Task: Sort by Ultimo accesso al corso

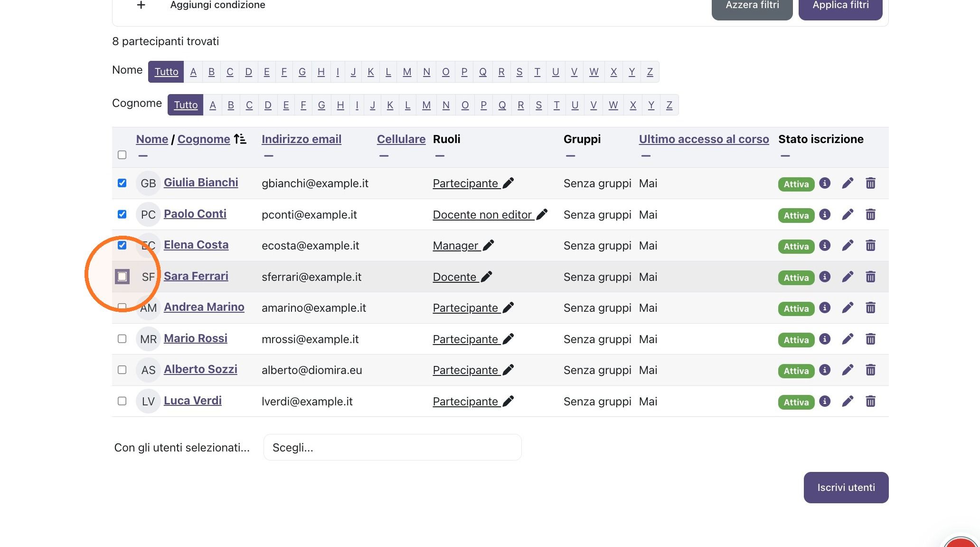Action: pyautogui.click(x=704, y=139)
